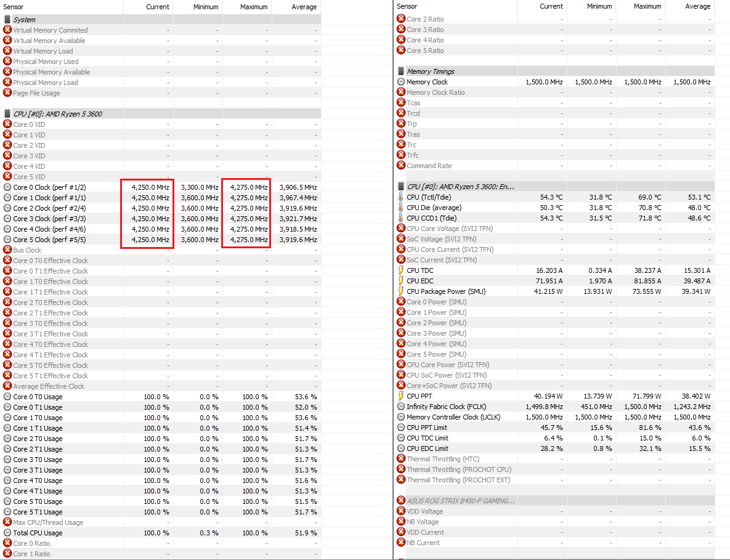Select the CPU EDC Limit sensor row
Viewport: 730px width, 560px height.
(428, 448)
